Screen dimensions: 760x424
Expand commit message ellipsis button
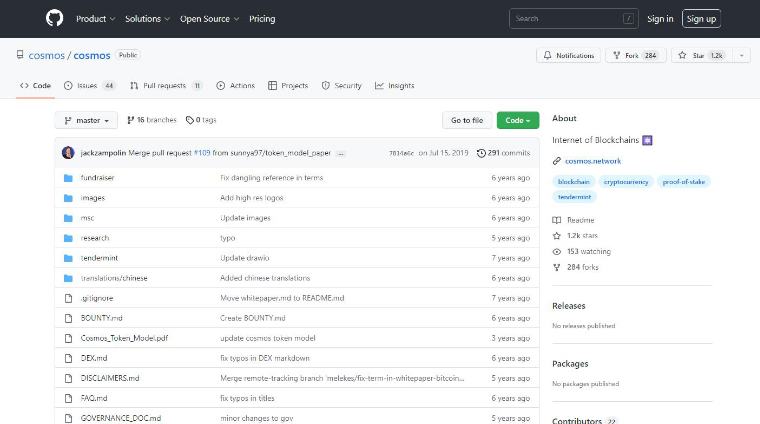pos(341,153)
